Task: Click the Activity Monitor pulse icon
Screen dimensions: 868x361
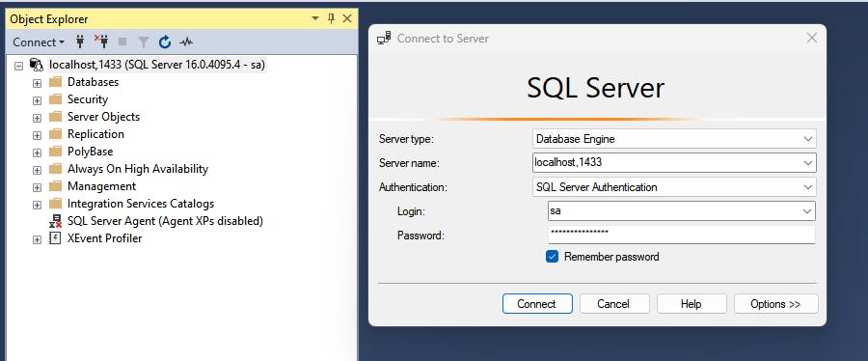Action: (x=186, y=42)
